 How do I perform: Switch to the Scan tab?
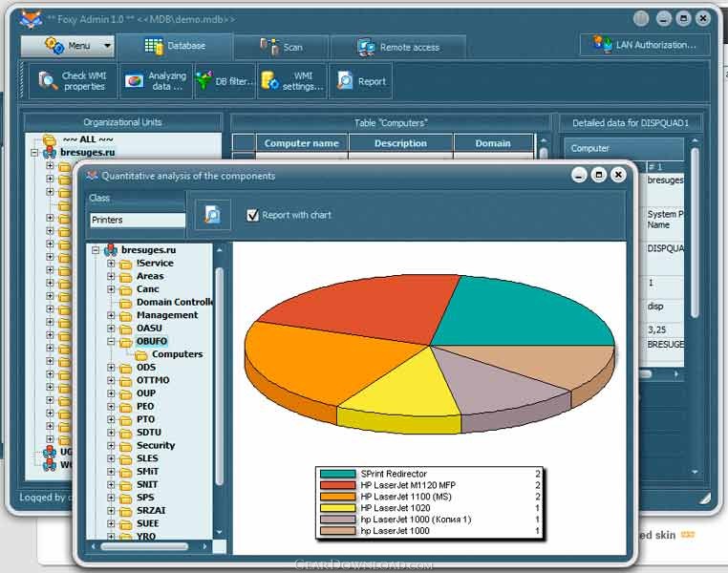coord(281,47)
